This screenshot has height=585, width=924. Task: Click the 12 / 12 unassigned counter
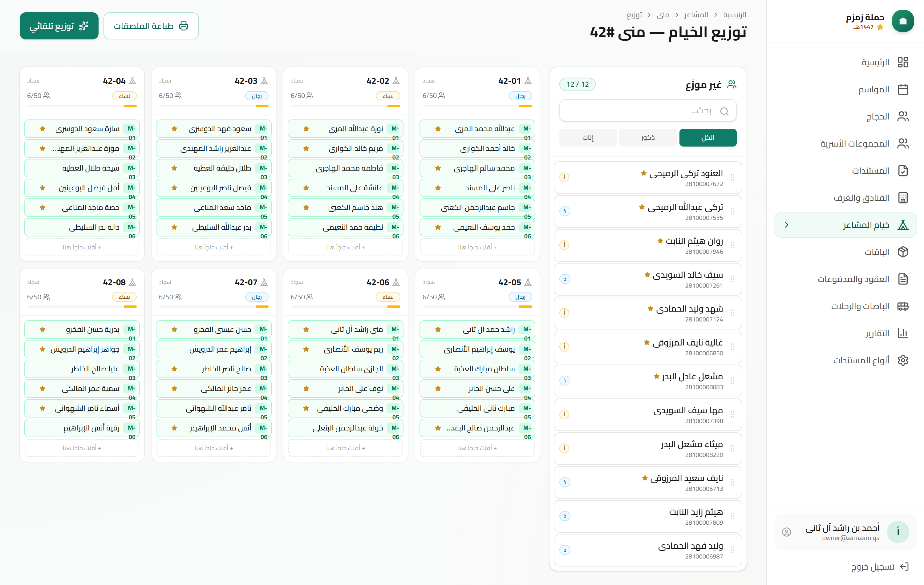pos(577,84)
